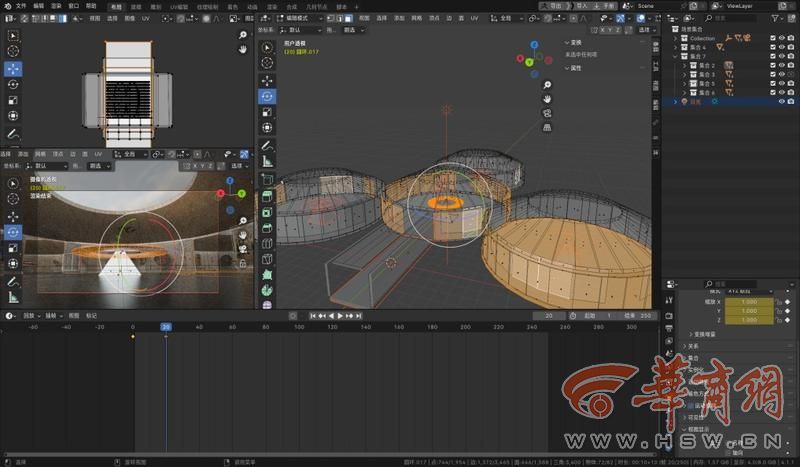Screen dimensions: 800x467
Task: Select the Scale tool in UV editor toolbar
Action: coord(13,101)
